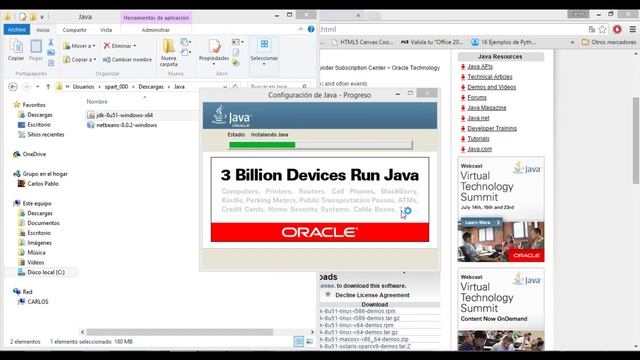Open the browser hamburger menu
The image size is (640, 360).
[x=633, y=29]
